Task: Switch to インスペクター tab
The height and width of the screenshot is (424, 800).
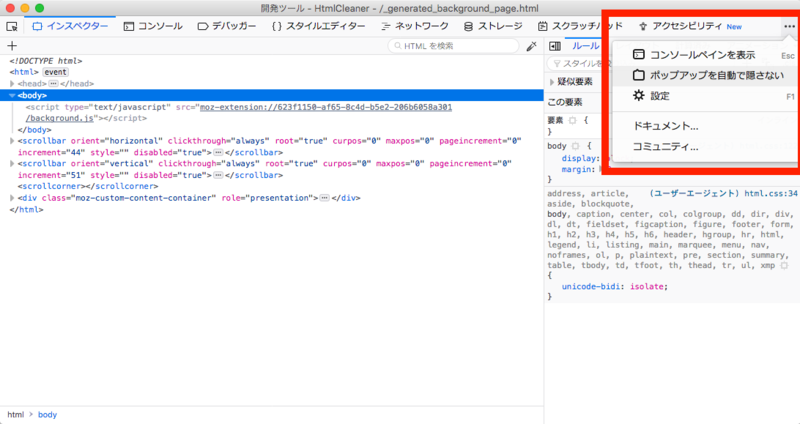Action: pyautogui.click(x=70, y=26)
